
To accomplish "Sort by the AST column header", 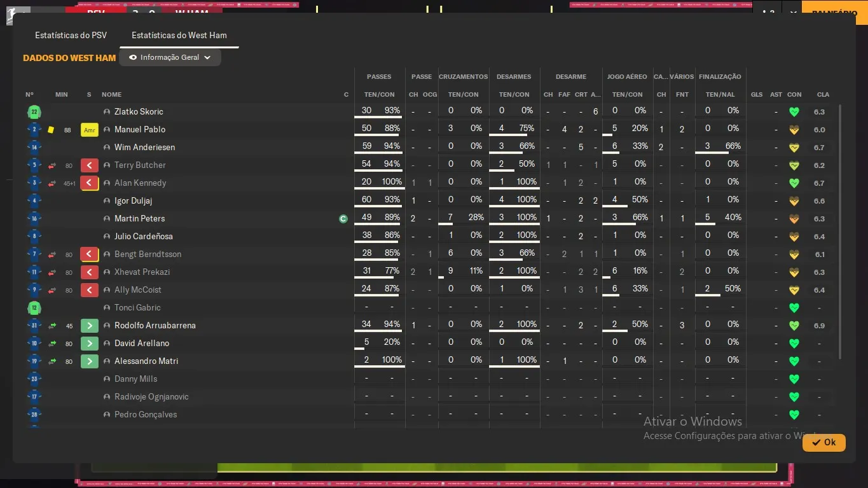I will [x=776, y=95].
